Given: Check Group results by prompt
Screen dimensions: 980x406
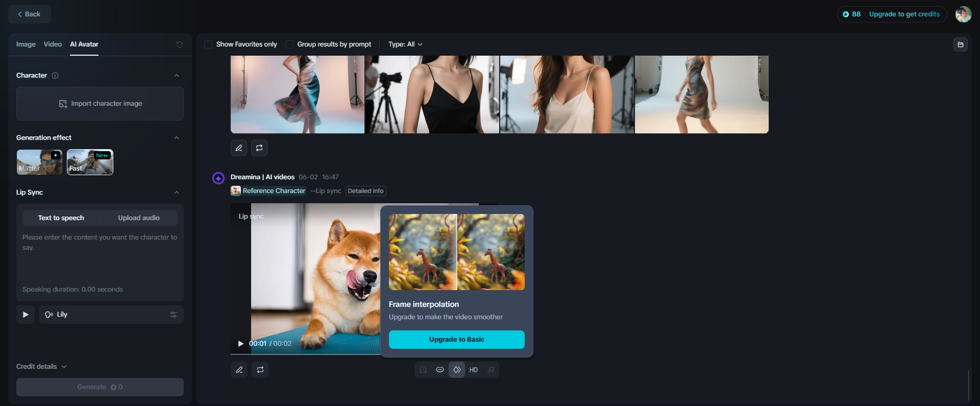Looking at the screenshot, I should point(289,44).
